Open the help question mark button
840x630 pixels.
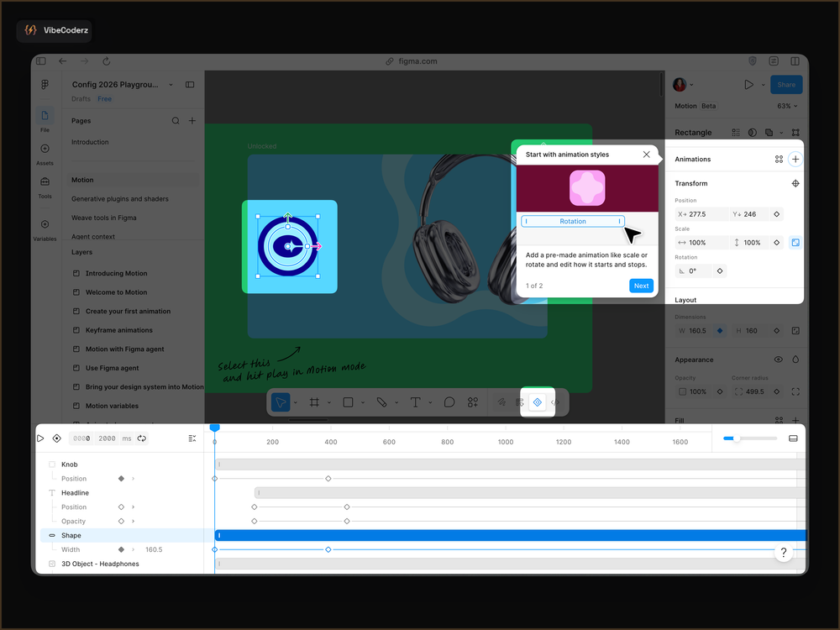pos(783,553)
